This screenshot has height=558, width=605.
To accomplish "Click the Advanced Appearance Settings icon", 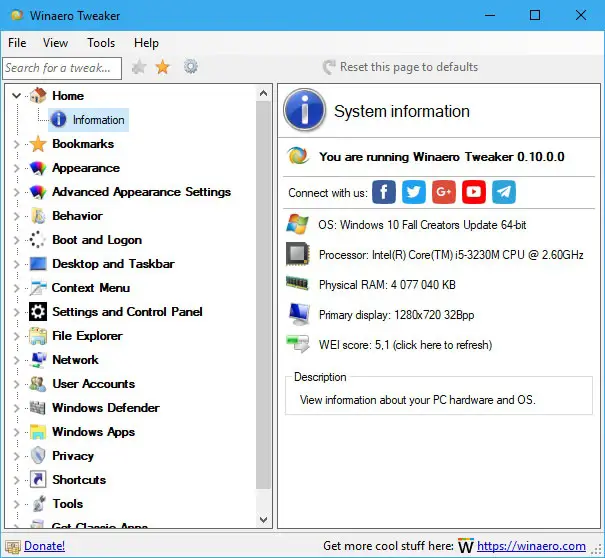I will 38,192.
